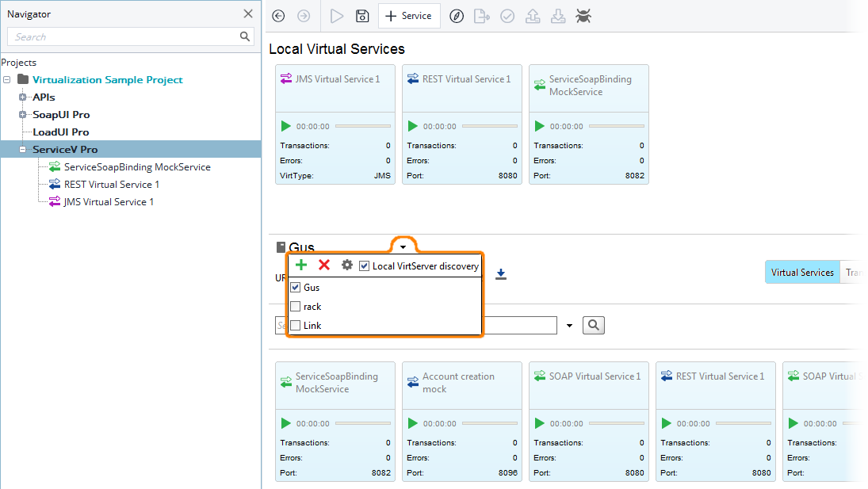Add a new Service

[409, 16]
